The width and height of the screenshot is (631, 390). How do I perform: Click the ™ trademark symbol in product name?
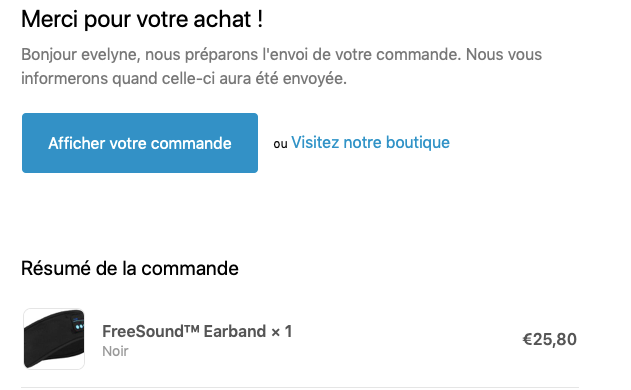(x=192, y=328)
